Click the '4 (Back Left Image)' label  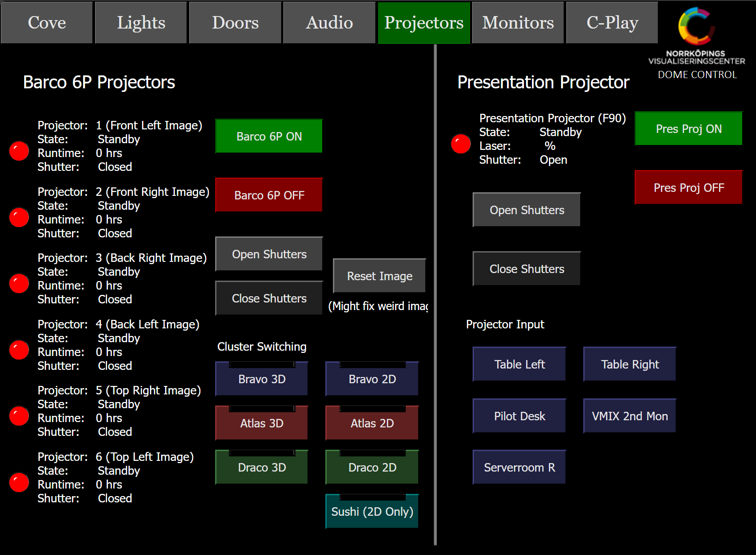148,324
